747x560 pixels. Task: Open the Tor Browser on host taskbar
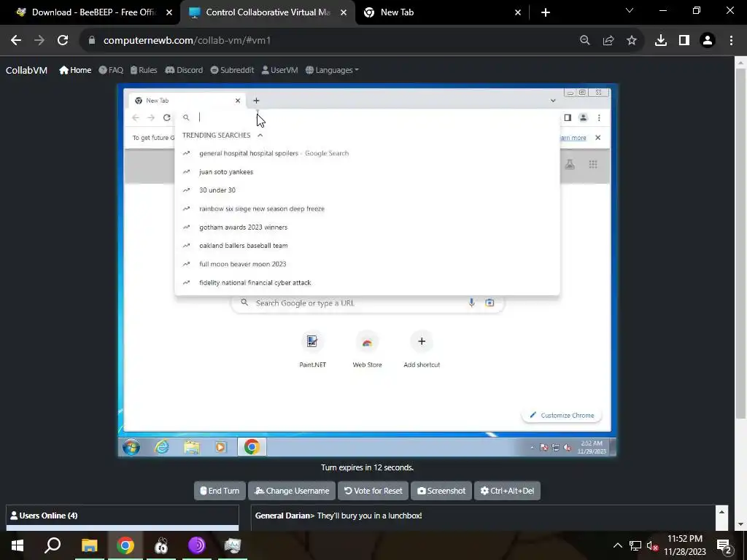tap(196, 545)
